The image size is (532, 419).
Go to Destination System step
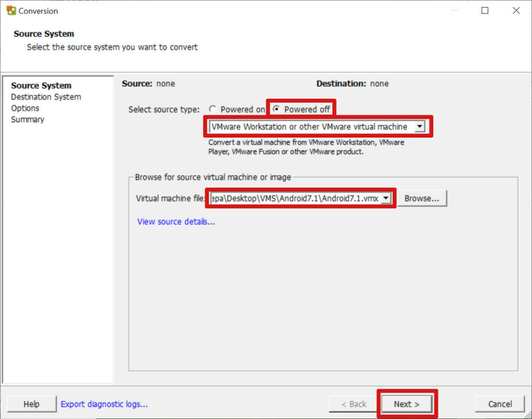[x=46, y=97]
